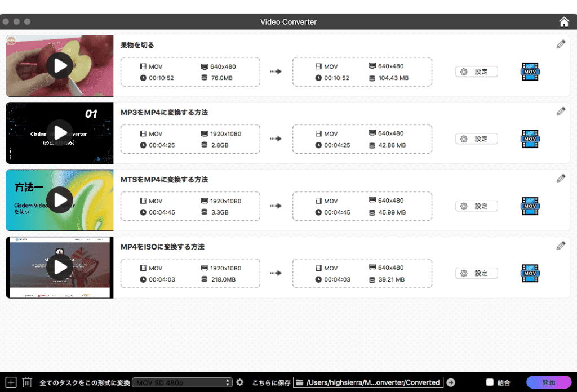
Task: Click the add file plus icon
Action: [10, 382]
